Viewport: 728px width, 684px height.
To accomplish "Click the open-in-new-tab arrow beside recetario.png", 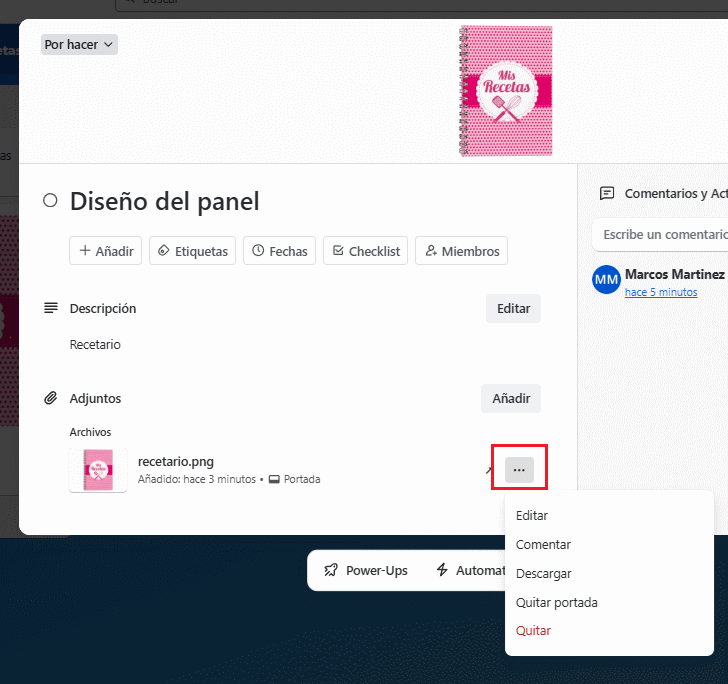I will pyautogui.click(x=490, y=470).
